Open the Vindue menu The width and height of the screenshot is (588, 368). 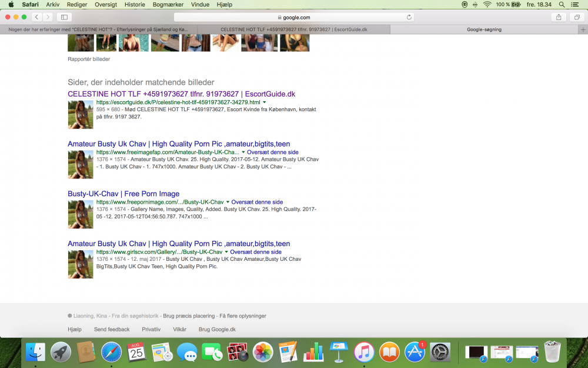pyautogui.click(x=201, y=5)
